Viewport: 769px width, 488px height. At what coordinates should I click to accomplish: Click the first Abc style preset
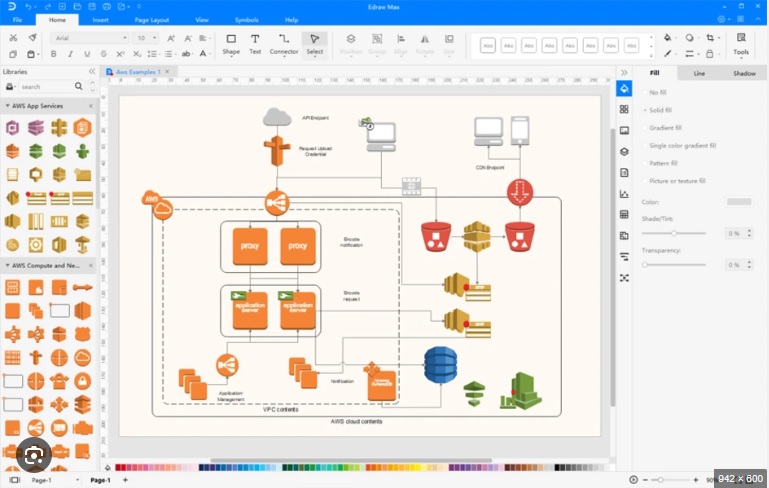(487, 46)
